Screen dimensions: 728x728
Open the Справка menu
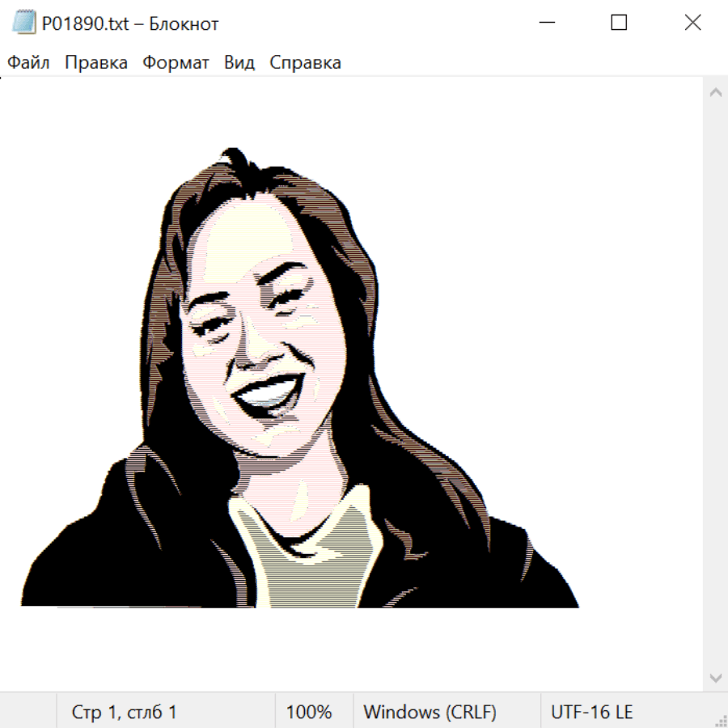pyautogui.click(x=305, y=63)
